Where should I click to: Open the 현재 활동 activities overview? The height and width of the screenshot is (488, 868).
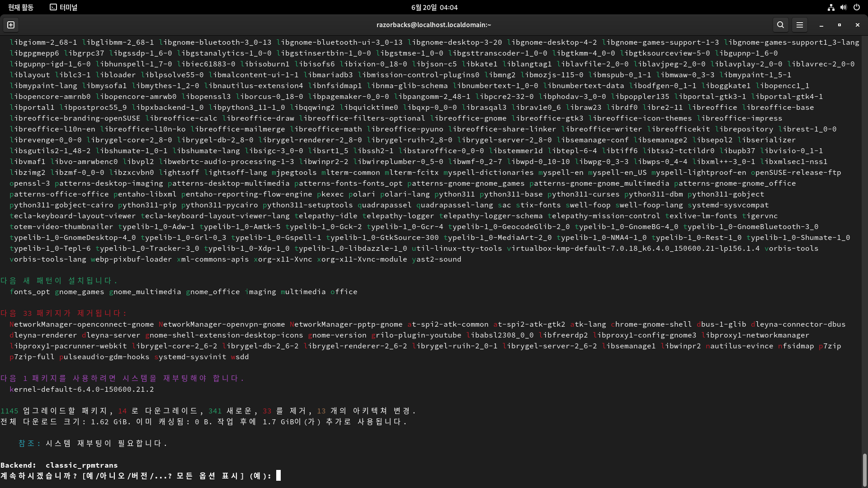[21, 7]
